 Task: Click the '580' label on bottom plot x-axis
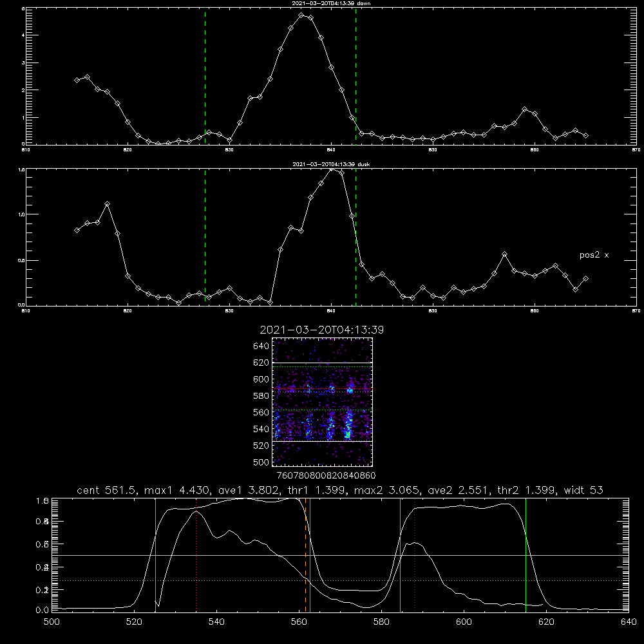tap(381, 622)
